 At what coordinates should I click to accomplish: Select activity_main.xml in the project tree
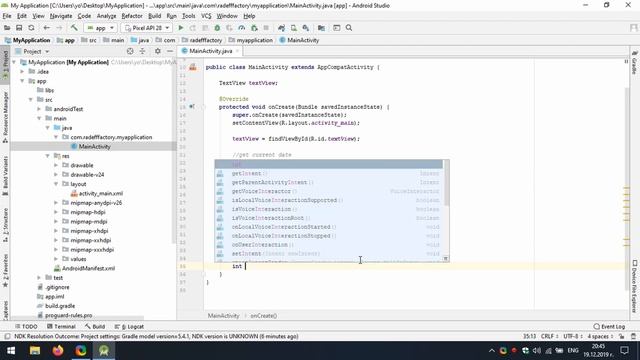(x=97, y=193)
